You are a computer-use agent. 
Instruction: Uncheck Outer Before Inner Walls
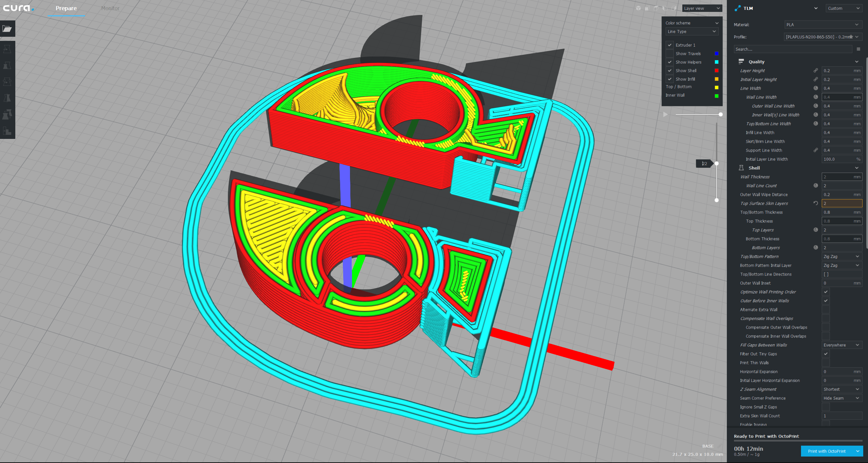click(826, 301)
